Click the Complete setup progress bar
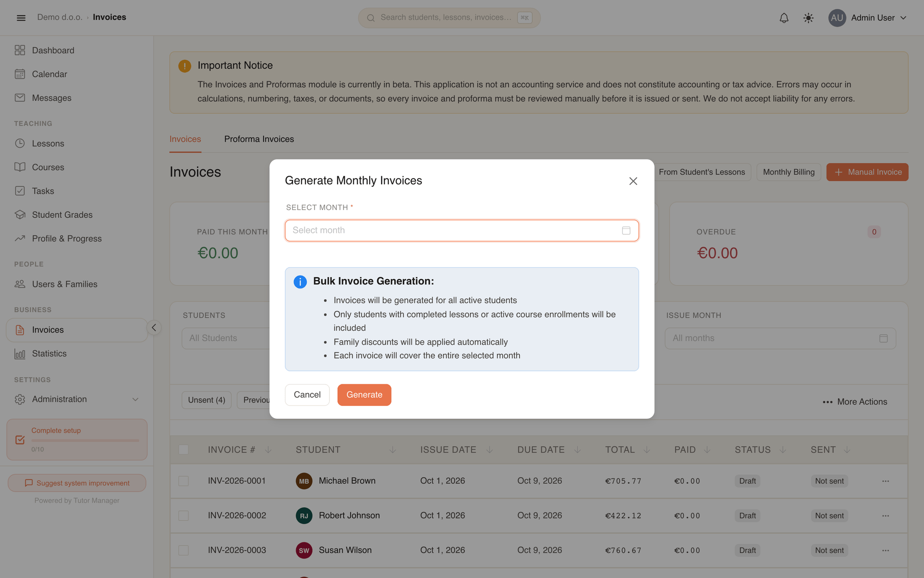Image resolution: width=924 pixels, height=578 pixels. (x=85, y=441)
